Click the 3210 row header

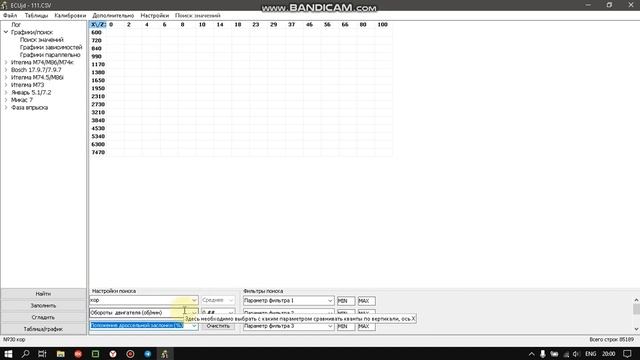coord(98,112)
